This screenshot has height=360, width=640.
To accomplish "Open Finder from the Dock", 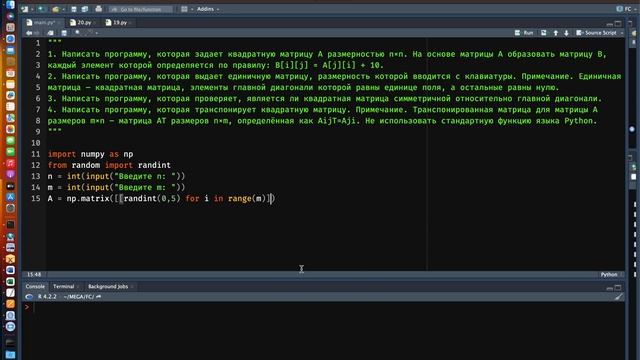I will [10, 5].
